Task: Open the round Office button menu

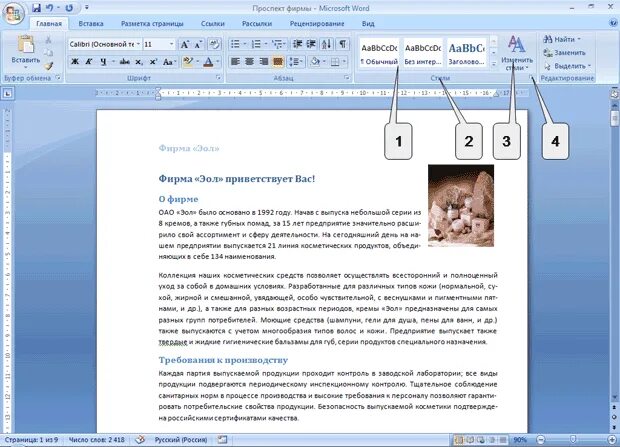Action: click(x=14, y=14)
